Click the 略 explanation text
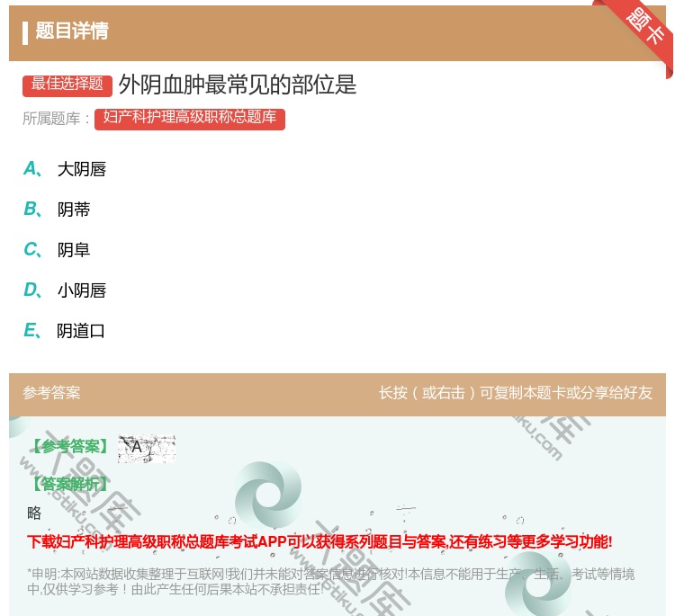 pos(34,513)
